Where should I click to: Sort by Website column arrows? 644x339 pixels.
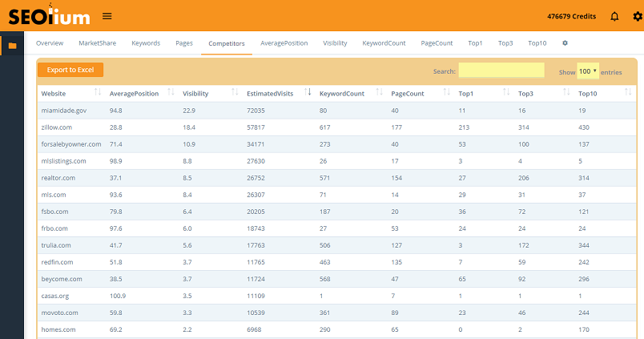point(98,92)
